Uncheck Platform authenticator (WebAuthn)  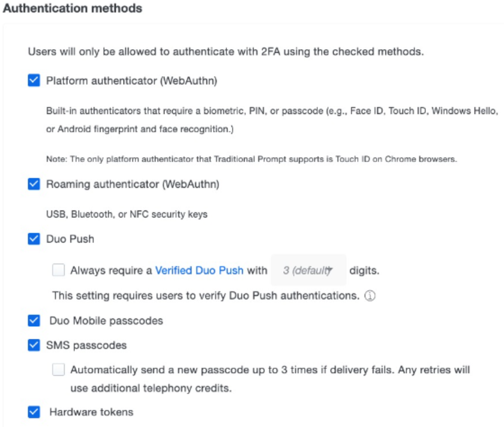click(32, 81)
